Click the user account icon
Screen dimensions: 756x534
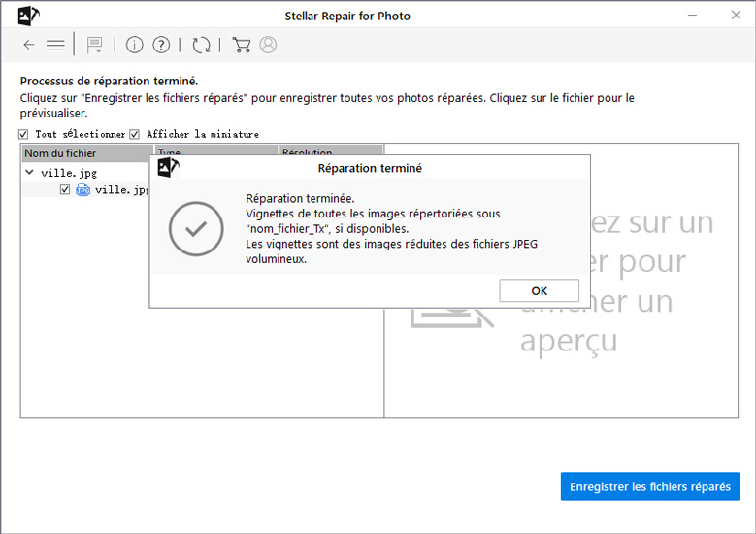[268, 45]
